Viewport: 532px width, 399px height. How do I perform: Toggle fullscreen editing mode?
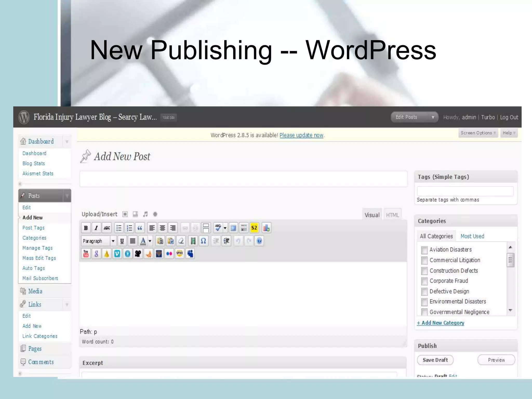(x=233, y=228)
